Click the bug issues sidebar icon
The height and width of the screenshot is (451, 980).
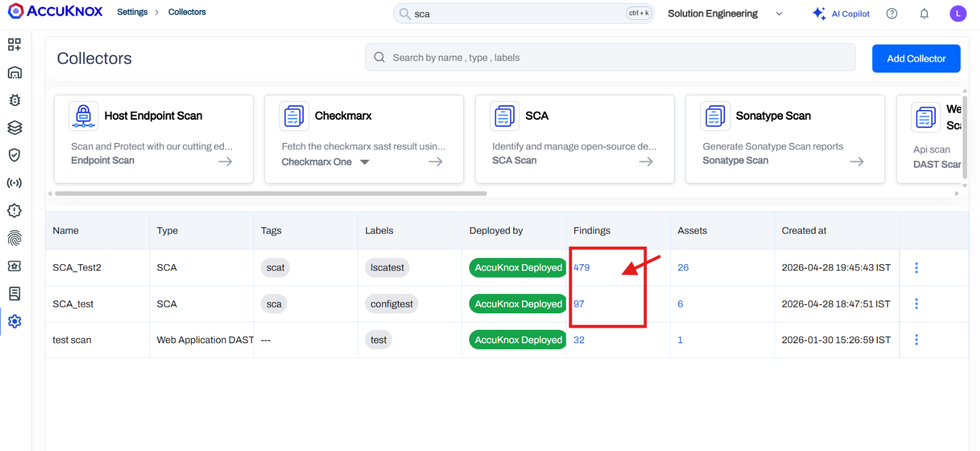[15, 100]
